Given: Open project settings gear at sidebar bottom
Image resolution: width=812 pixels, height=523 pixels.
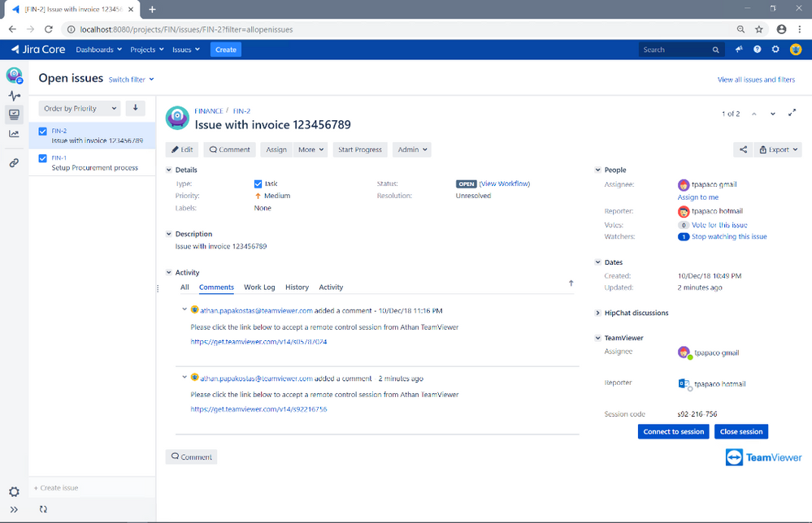Looking at the screenshot, I should (x=14, y=491).
